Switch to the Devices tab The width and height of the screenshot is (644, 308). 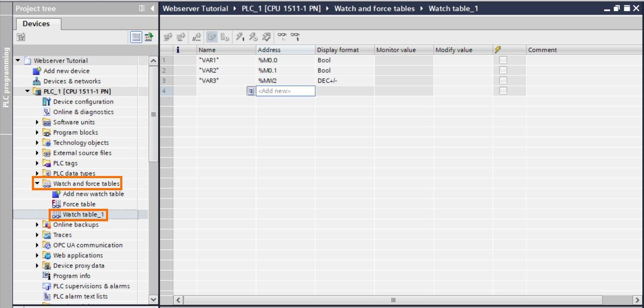[37, 23]
